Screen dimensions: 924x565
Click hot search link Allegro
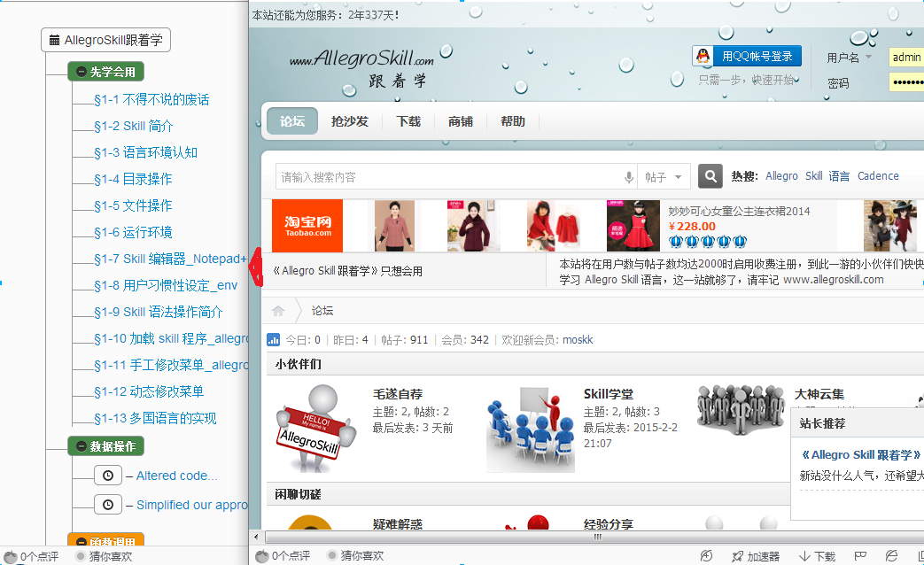781,176
